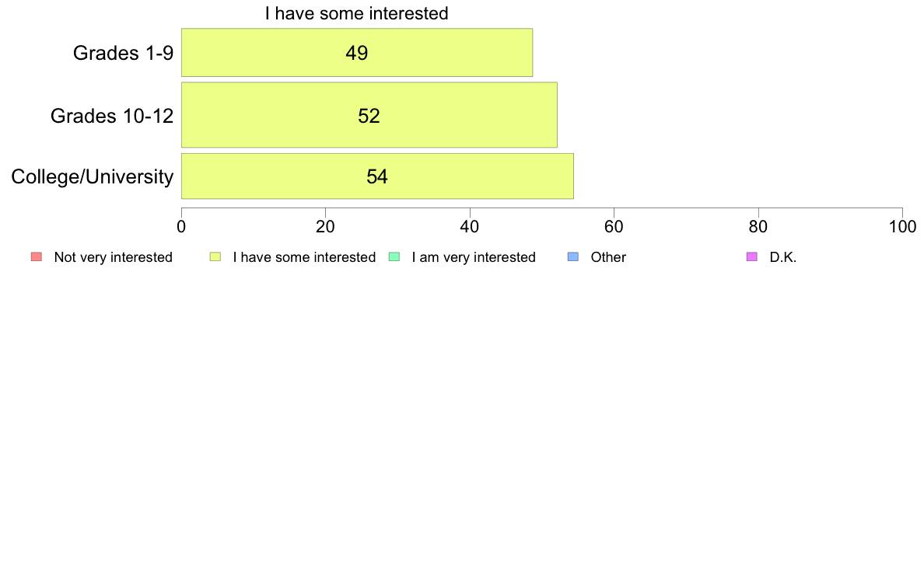Viewport: 924px width, 572px height.
Task: Select the Grades 1-9 bar
Action: (x=357, y=52)
